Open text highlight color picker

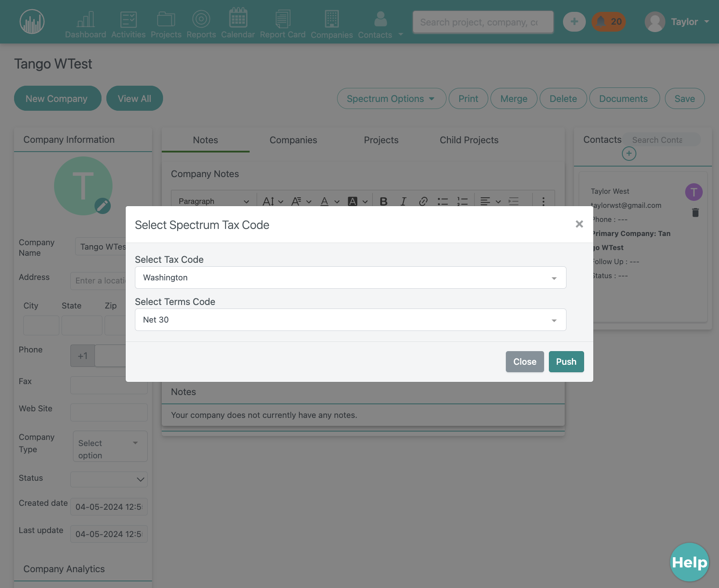[357, 201]
